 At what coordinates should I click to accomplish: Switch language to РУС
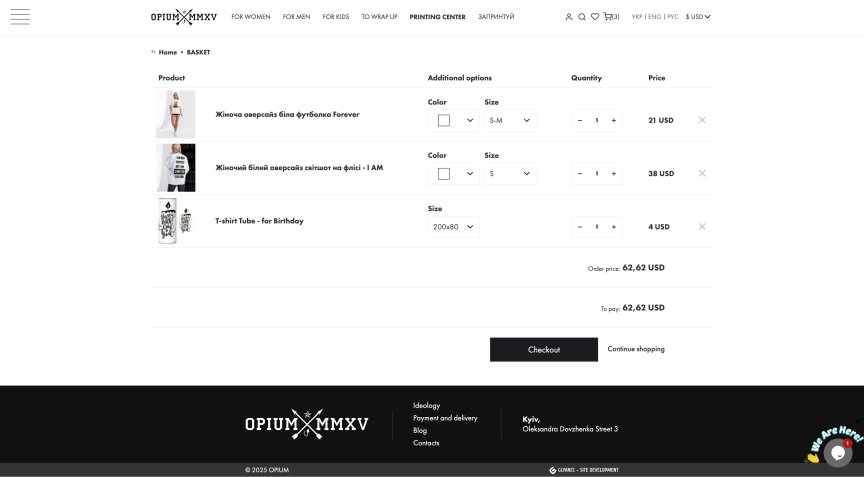pyautogui.click(x=673, y=17)
